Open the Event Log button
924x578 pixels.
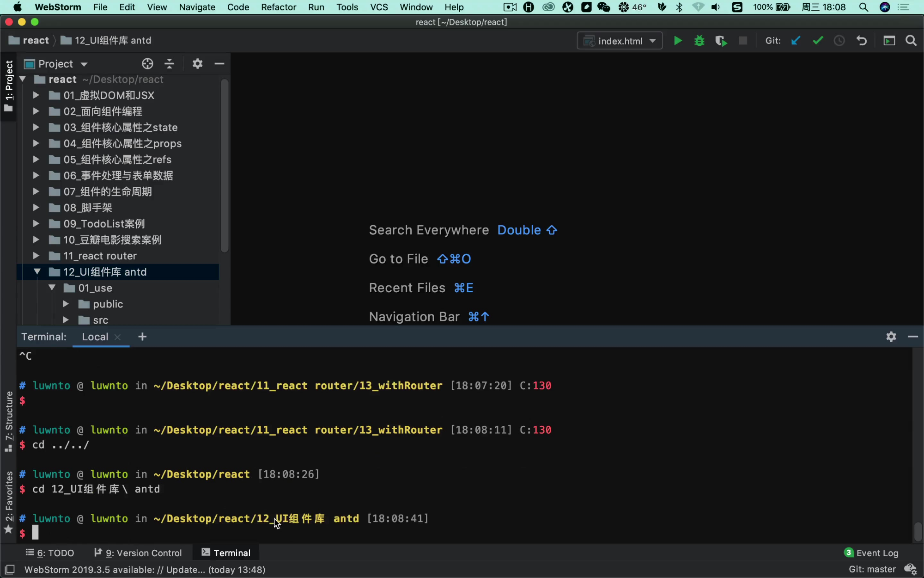pos(871,553)
